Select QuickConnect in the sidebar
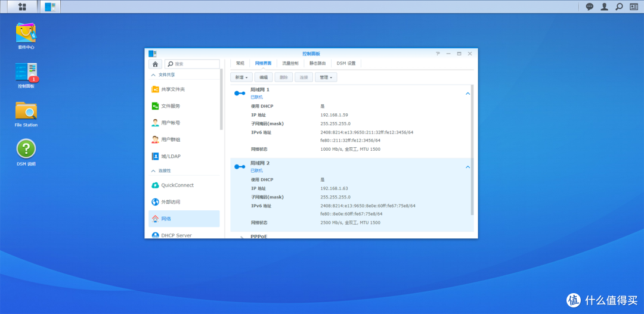 tap(177, 185)
